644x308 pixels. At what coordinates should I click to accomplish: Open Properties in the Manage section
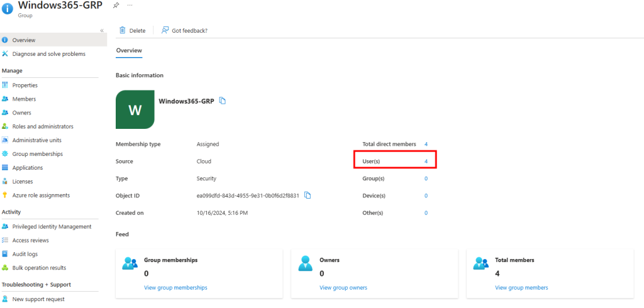(x=25, y=85)
